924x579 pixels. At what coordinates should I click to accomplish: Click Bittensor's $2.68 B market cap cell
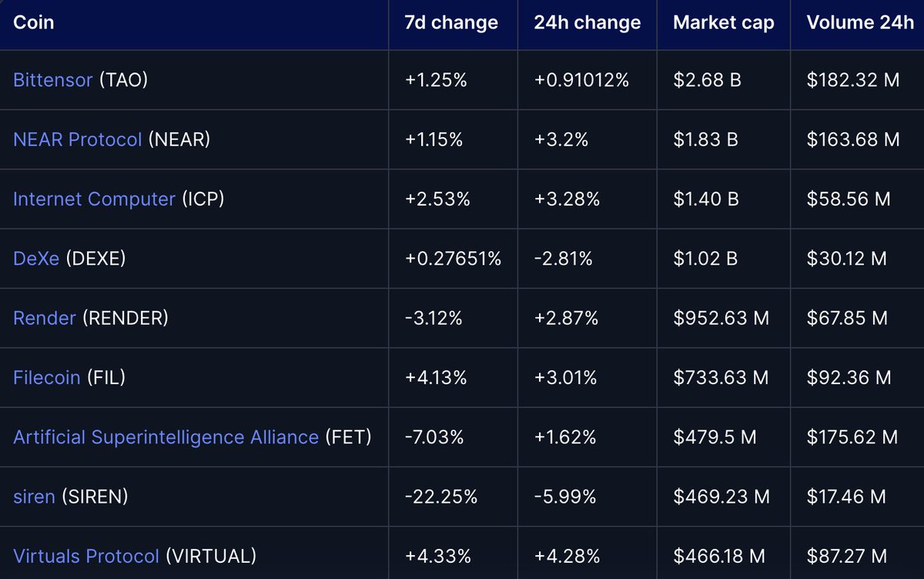click(707, 79)
